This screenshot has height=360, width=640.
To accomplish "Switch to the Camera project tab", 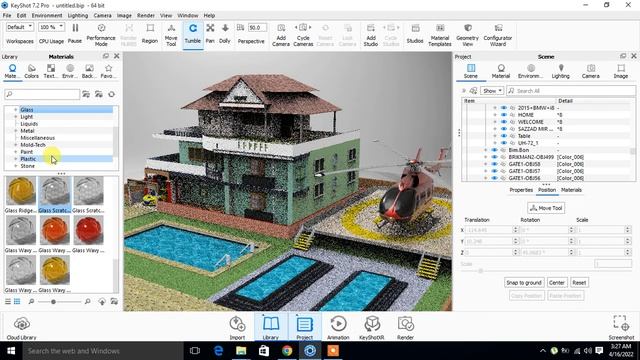I will pos(590,71).
